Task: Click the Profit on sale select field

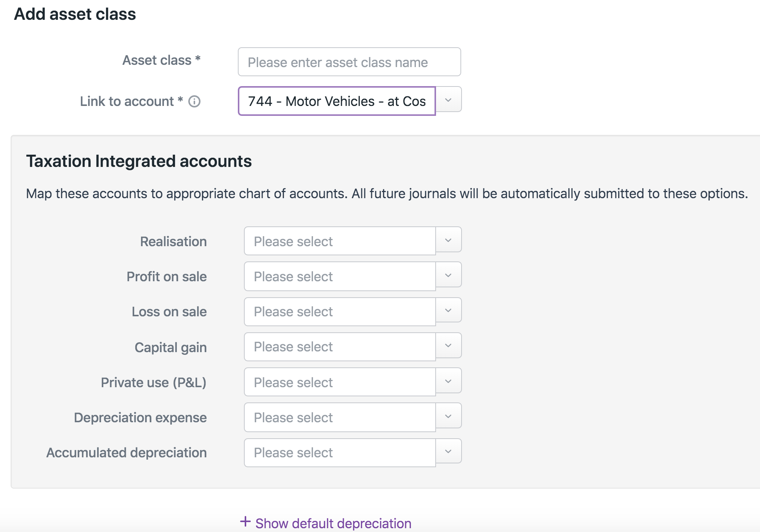Action: 340,276
